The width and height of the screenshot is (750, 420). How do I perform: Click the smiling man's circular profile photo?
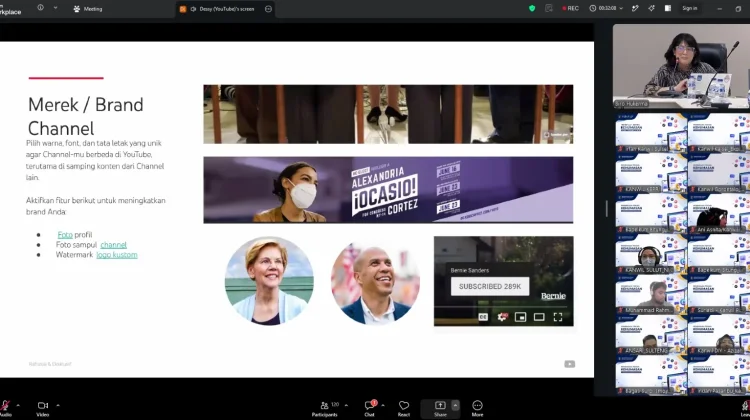tap(375, 282)
